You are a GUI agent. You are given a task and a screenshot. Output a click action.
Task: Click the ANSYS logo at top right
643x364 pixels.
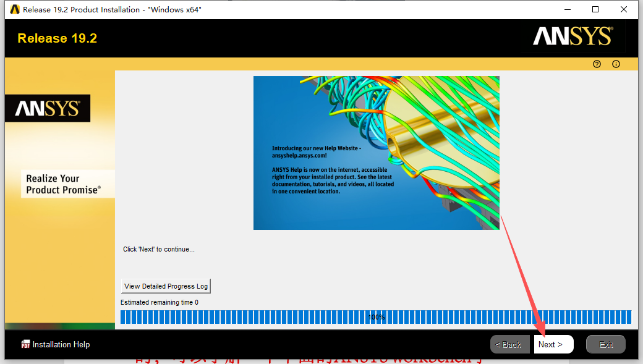click(x=571, y=37)
